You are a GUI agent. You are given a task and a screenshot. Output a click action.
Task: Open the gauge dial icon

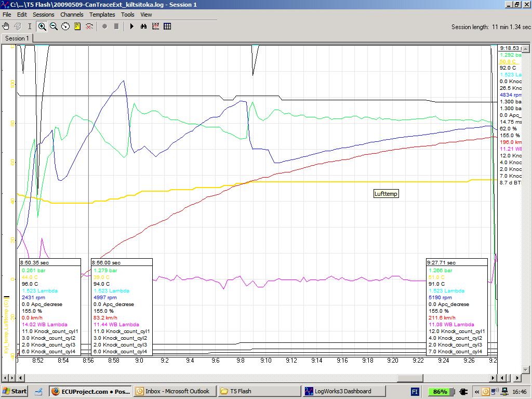(x=65, y=26)
